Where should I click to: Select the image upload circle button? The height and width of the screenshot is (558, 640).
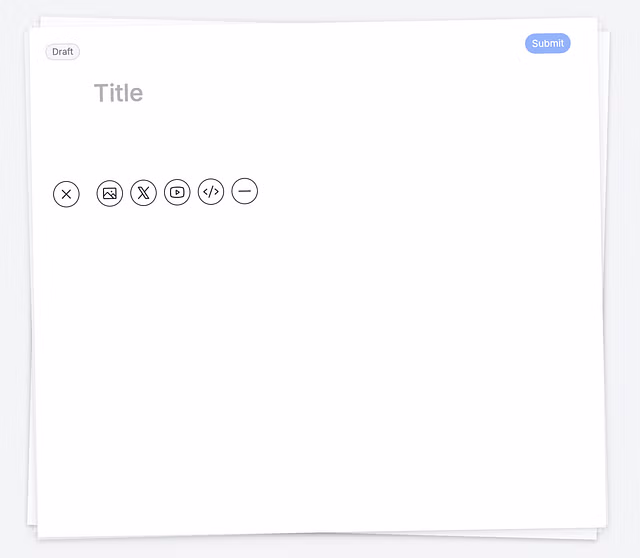pyautogui.click(x=109, y=193)
